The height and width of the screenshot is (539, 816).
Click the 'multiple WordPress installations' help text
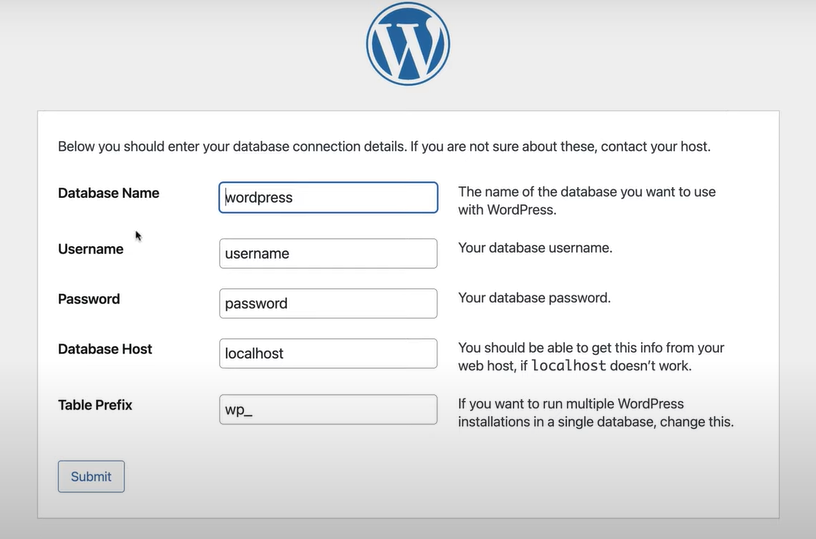point(596,413)
